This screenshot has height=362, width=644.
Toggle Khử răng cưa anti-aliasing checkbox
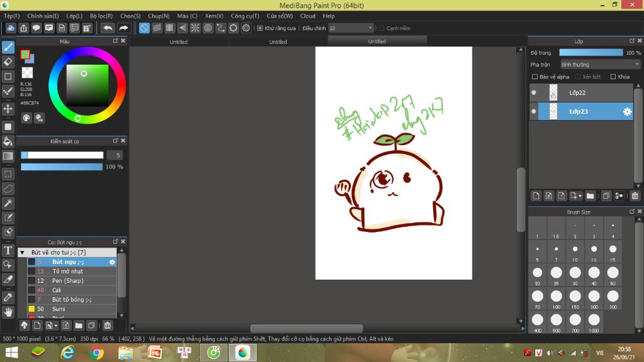260,28
